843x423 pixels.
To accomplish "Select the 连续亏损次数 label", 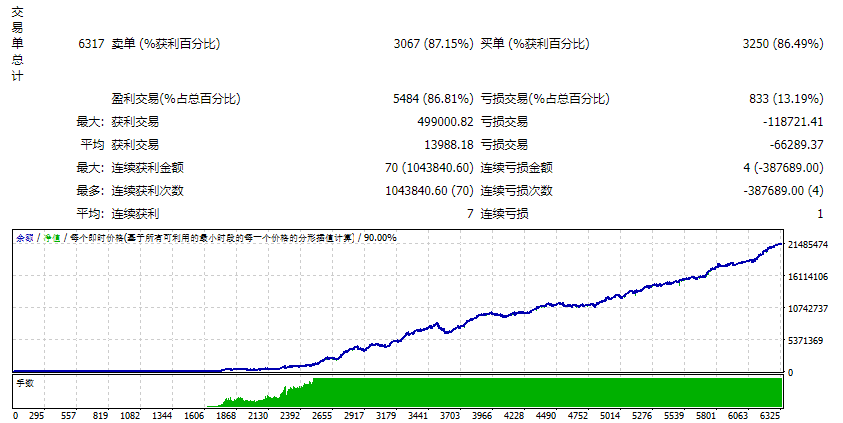I will tap(516, 191).
